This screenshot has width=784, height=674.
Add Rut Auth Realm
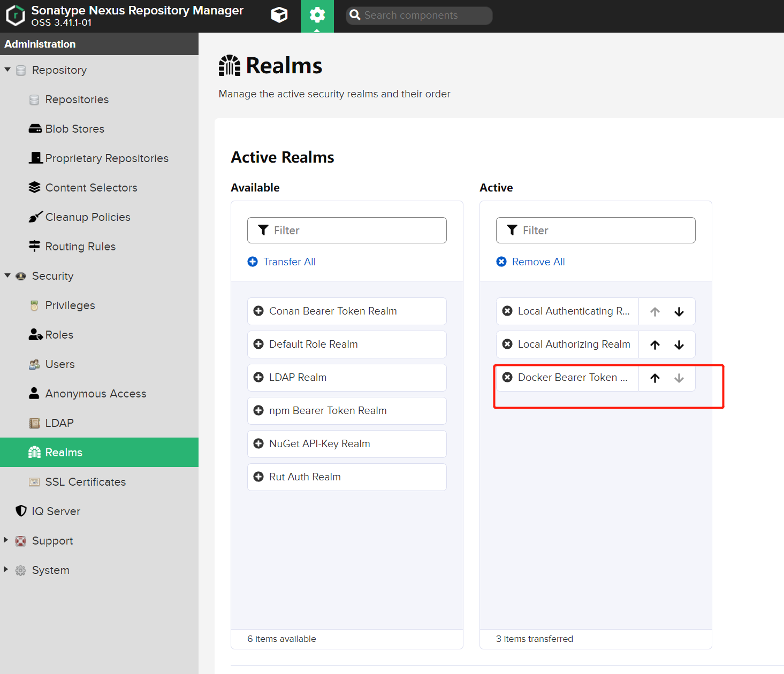coord(347,477)
